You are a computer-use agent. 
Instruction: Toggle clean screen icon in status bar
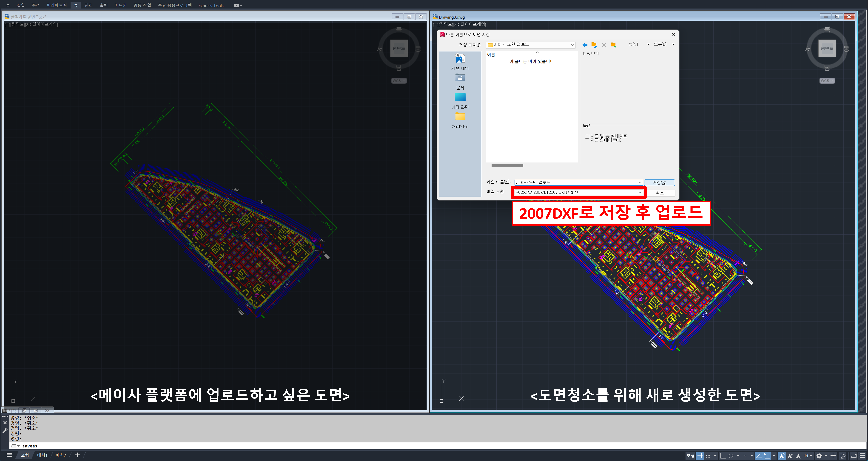coord(854,456)
